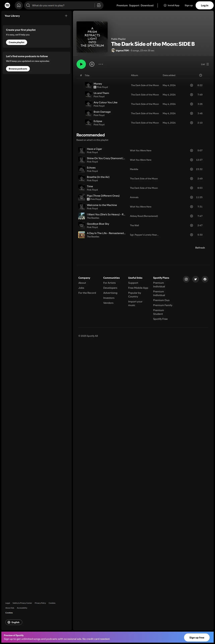This screenshot has width=215, height=644.
Task: Click the Sgt. Pepper's album thumbnail
Action: (82, 235)
